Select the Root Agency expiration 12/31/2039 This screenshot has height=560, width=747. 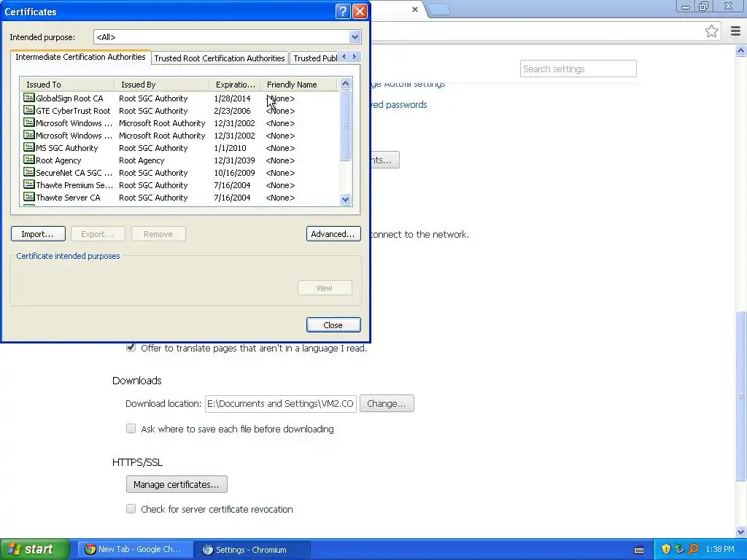pos(234,160)
